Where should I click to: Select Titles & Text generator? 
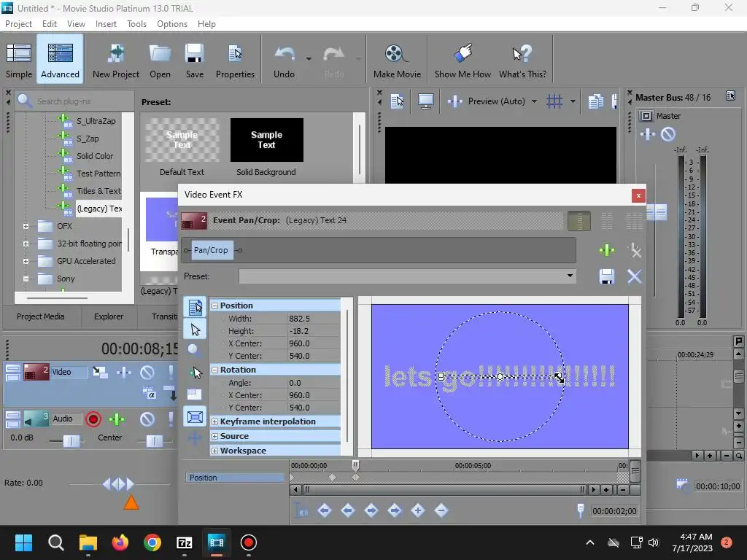[98, 191]
